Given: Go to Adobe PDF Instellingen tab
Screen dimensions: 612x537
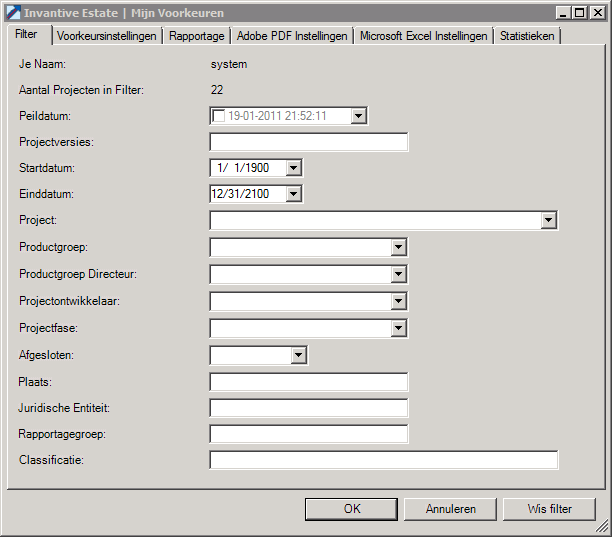Looking at the screenshot, I should click(x=292, y=36).
